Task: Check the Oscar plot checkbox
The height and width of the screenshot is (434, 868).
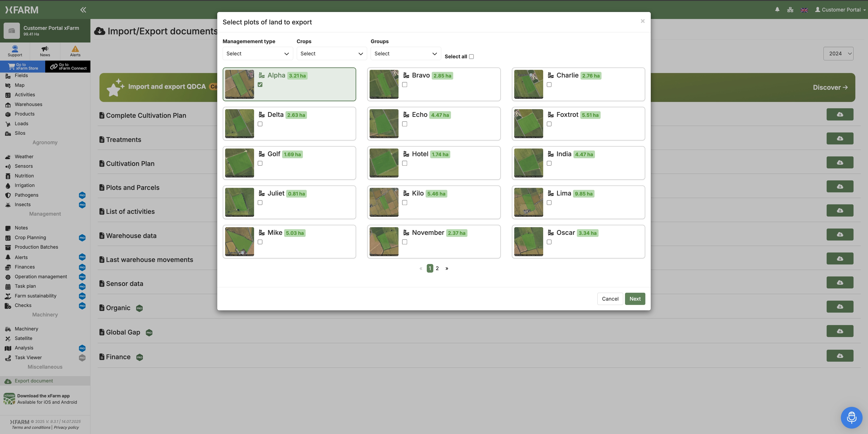Action: point(549,242)
